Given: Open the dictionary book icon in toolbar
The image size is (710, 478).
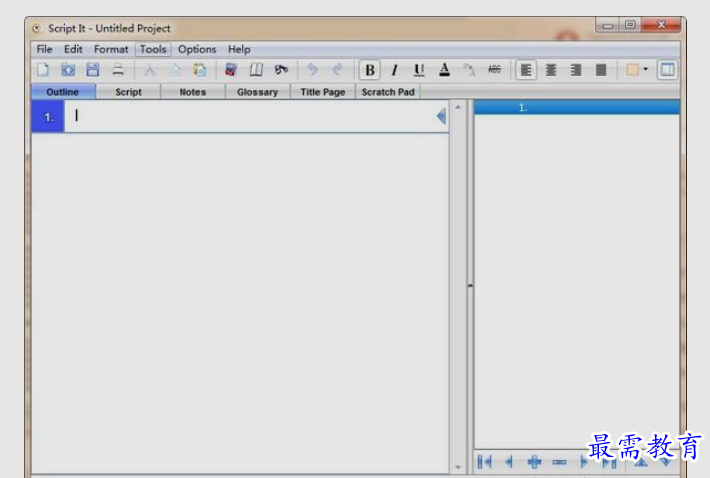Looking at the screenshot, I should coord(231,70).
